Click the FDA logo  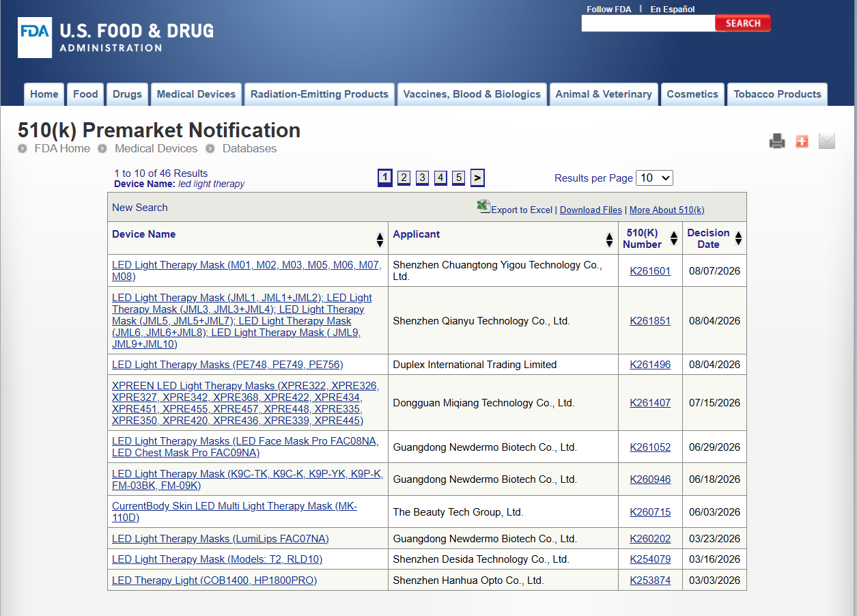[x=115, y=38]
